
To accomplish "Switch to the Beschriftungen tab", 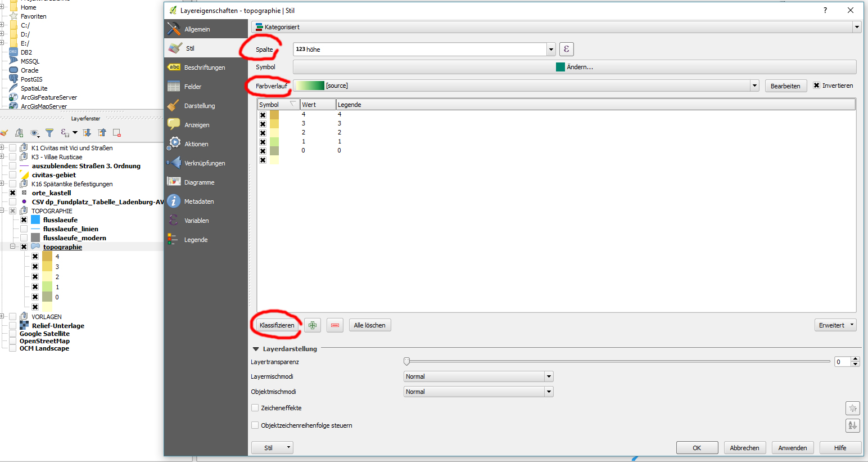I will (206, 68).
